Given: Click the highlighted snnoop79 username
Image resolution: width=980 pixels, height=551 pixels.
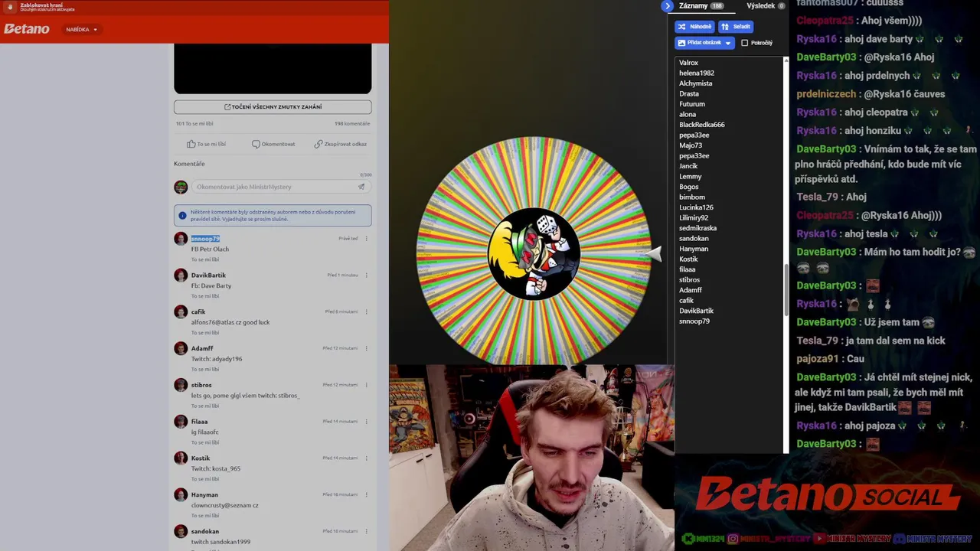Looking at the screenshot, I should click(x=205, y=239).
